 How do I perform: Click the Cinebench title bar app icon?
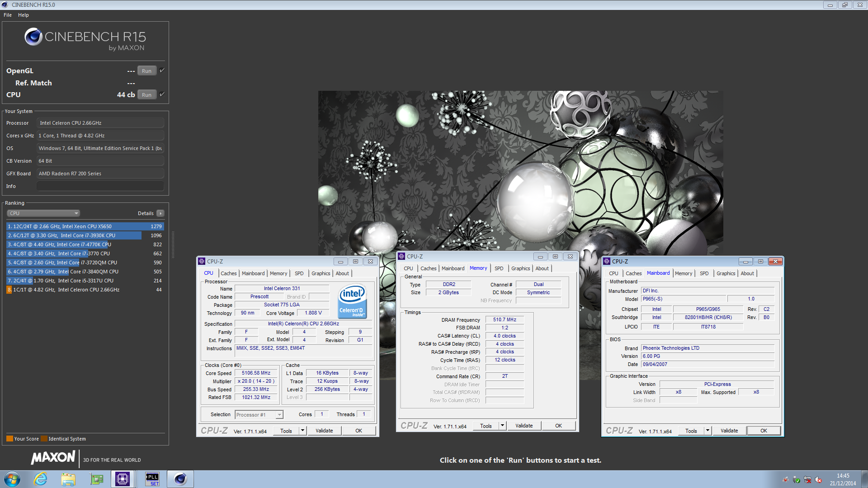(5, 5)
